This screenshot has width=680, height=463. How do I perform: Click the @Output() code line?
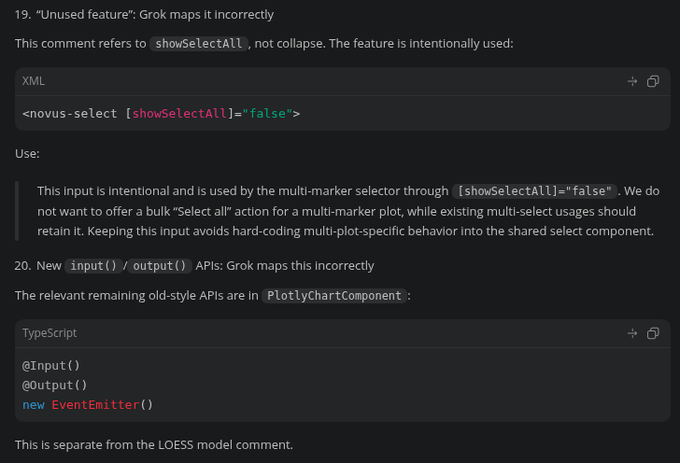click(x=55, y=385)
